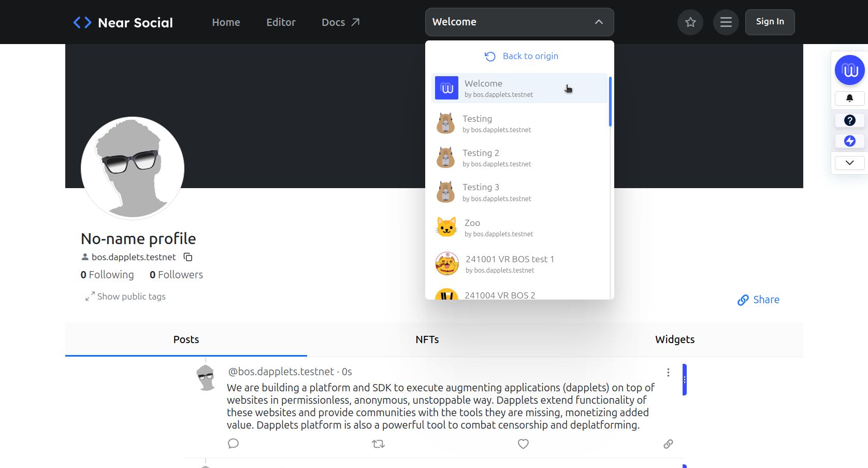Image resolution: width=868 pixels, height=468 pixels.
Task: Click the comment icon under the post
Action: point(233,444)
